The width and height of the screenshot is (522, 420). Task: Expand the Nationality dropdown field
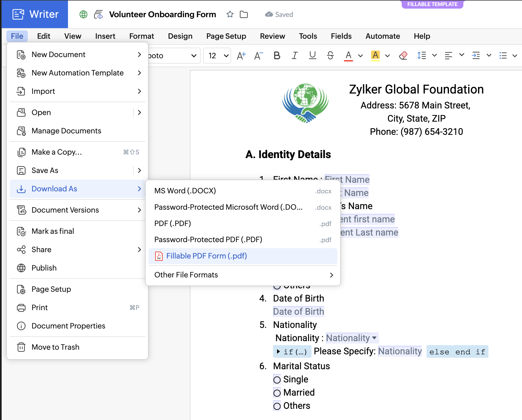tap(374, 338)
